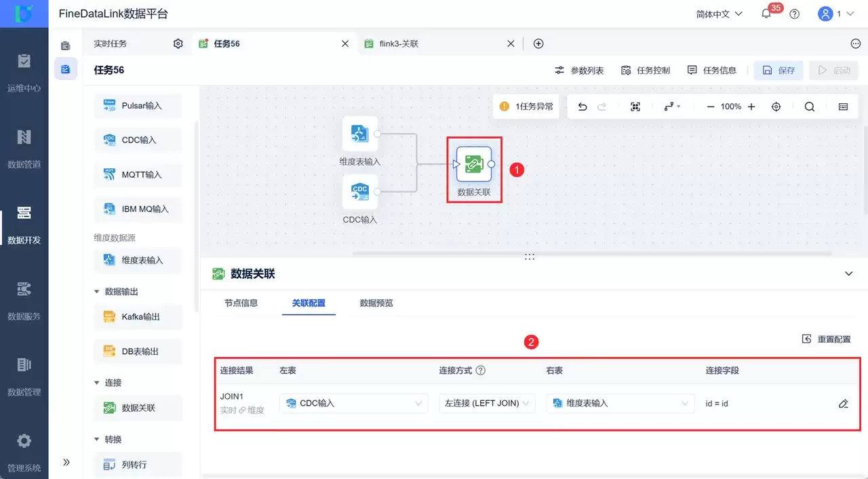Expand the left sidebar with double chevron
This screenshot has width=868, height=479.
click(66, 462)
